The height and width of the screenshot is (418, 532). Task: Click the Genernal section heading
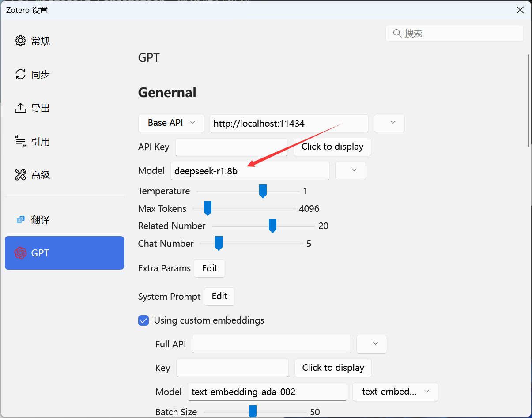167,92
